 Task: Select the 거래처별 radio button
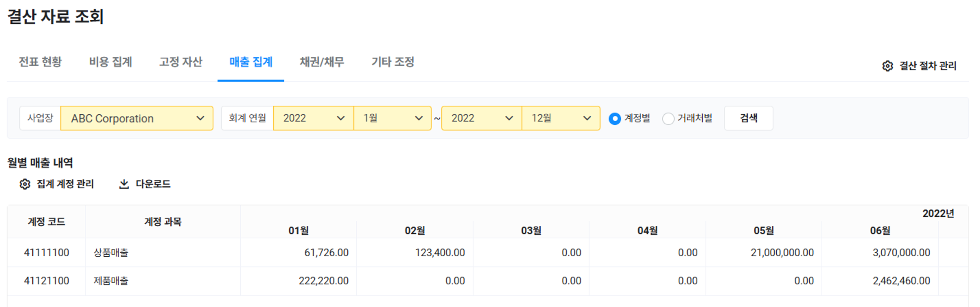point(668,119)
